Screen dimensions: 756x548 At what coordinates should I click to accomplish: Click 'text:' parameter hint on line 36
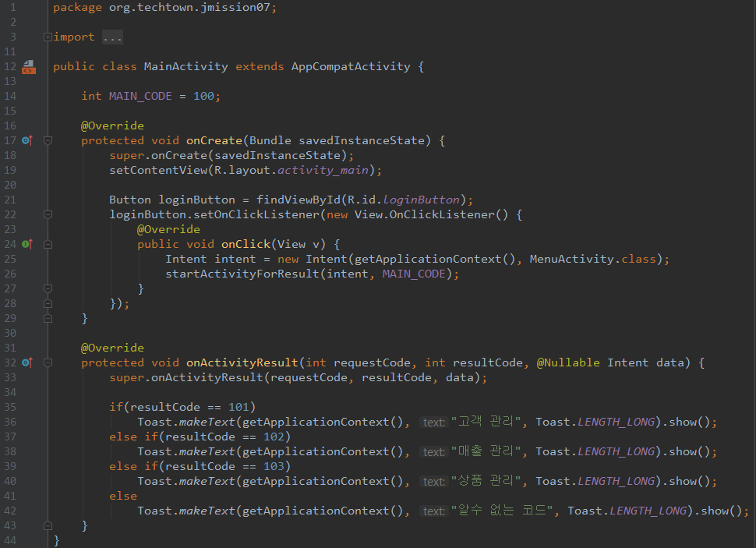[x=433, y=422]
